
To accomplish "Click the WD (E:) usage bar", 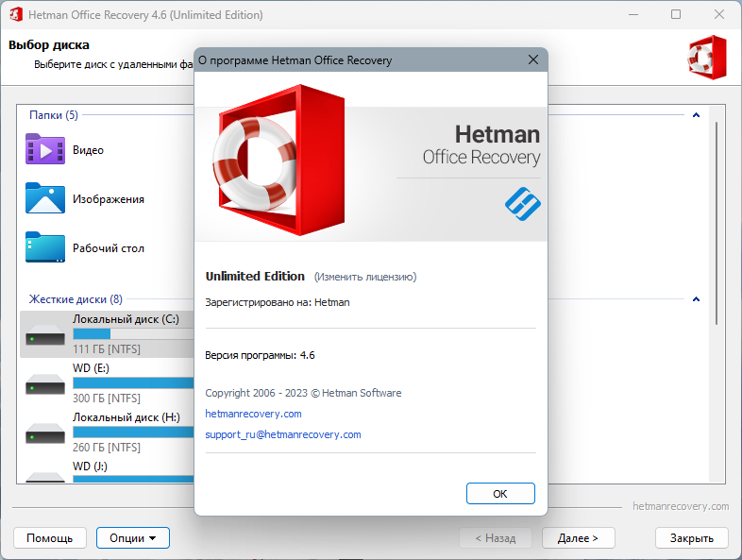I will [x=133, y=382].
